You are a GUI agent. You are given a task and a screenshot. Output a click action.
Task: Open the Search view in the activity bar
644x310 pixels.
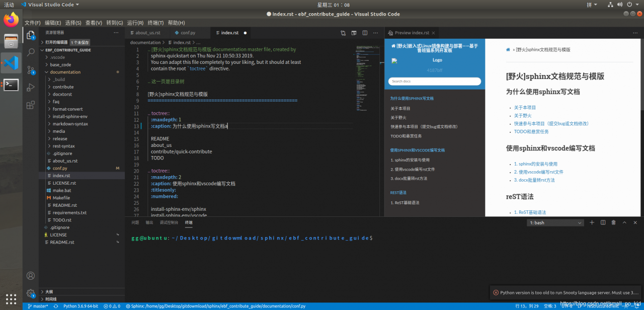[31, 52]
